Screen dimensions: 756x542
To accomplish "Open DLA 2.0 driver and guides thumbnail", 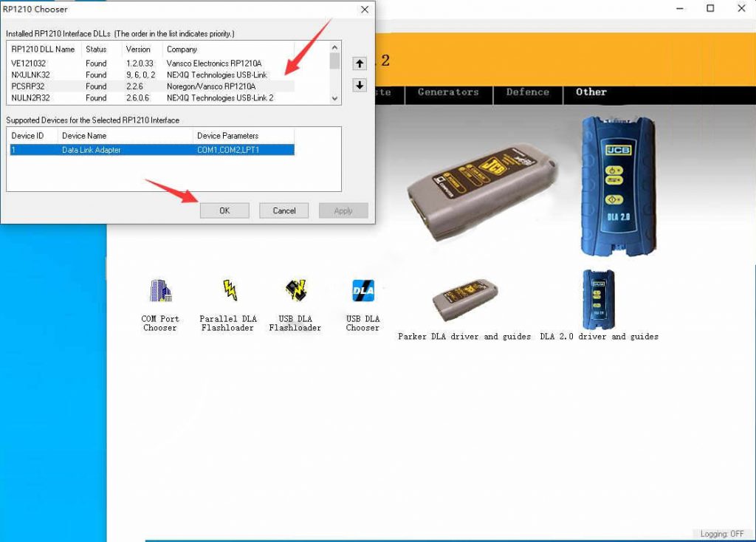I will [599, 299].
